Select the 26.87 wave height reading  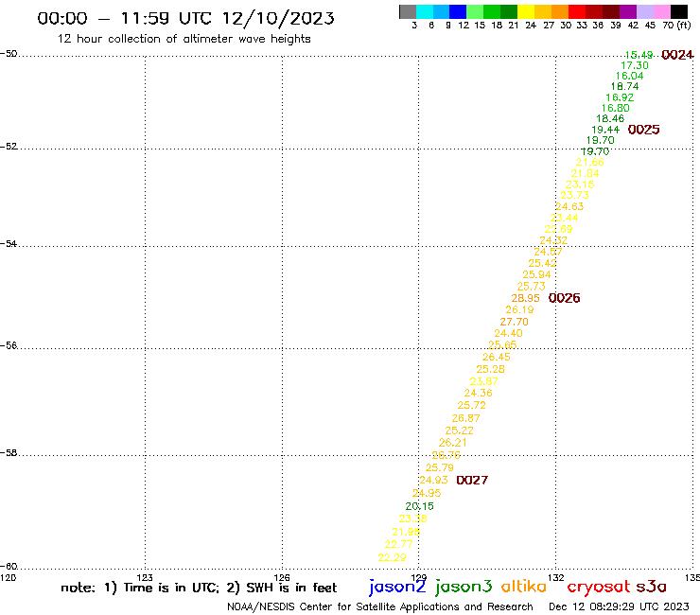(465, 418)
